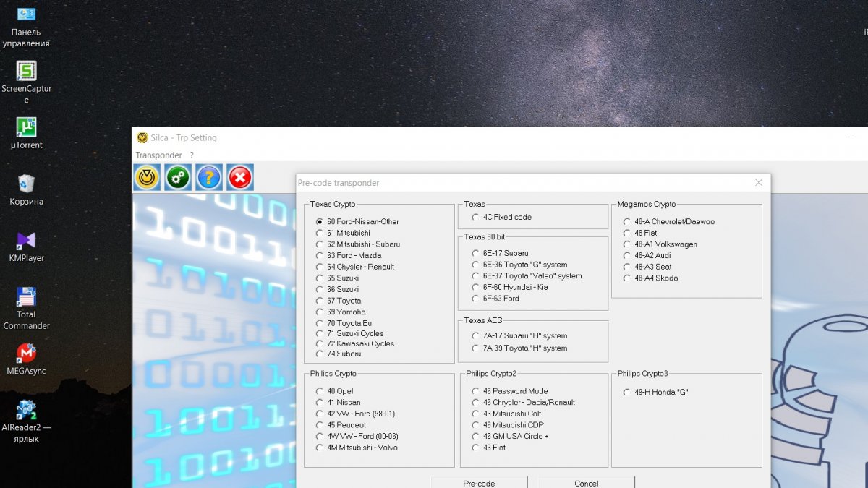
Task: Open the Transponder menu
Action: (159, 155)
